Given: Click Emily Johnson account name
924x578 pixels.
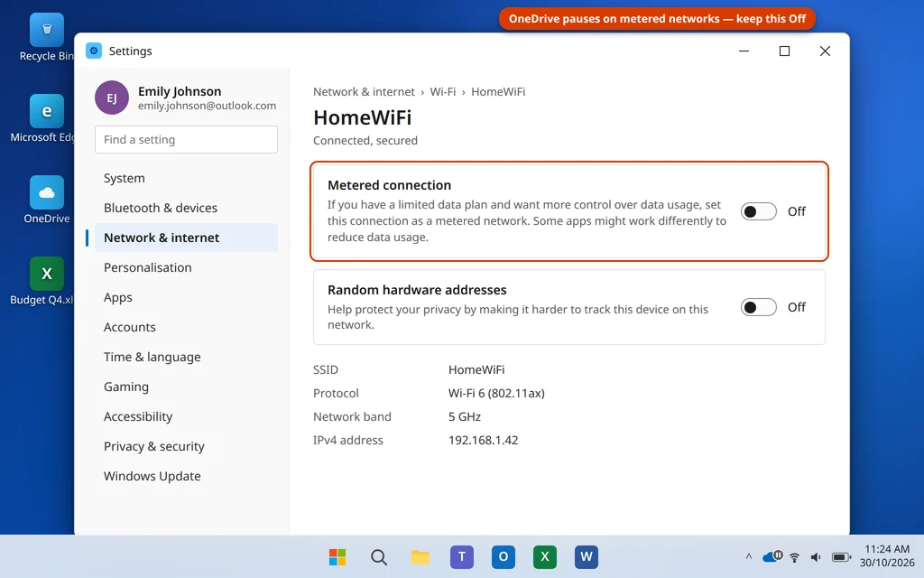Looking at the screenshot, I should tap(180, 91).
